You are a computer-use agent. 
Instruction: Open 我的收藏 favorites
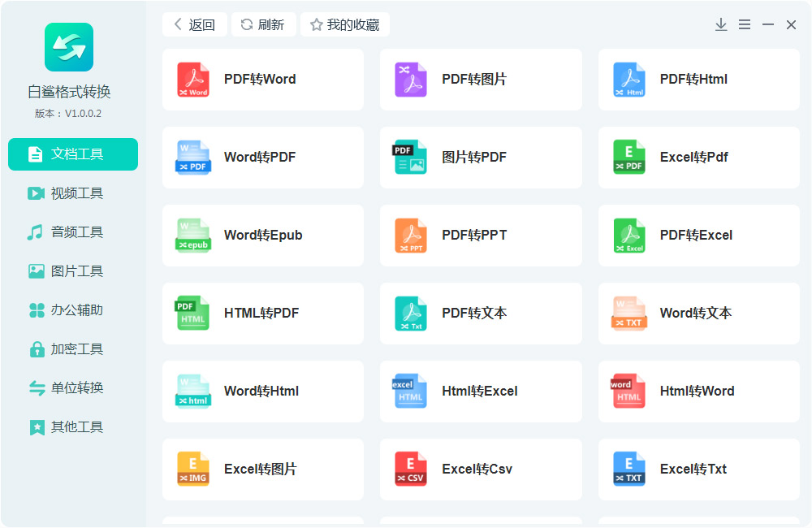pyautogui.click(x=345, y=25)
